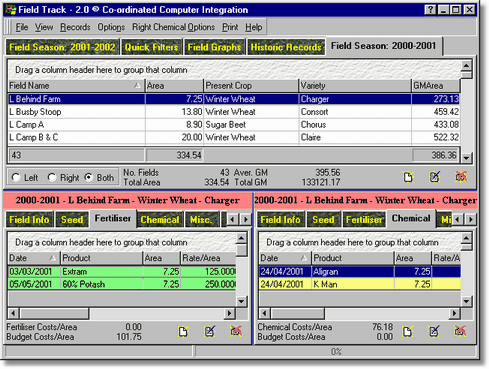489x369 pixels.
Task: Select left panel Fertiliser tab
Action: click(113, 218)
